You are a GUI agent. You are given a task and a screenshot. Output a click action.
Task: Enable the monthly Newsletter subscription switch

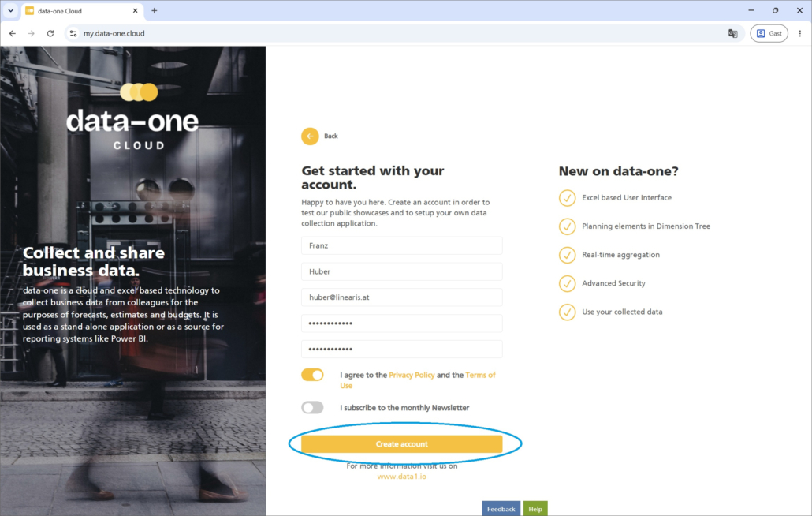coord(312,407)
